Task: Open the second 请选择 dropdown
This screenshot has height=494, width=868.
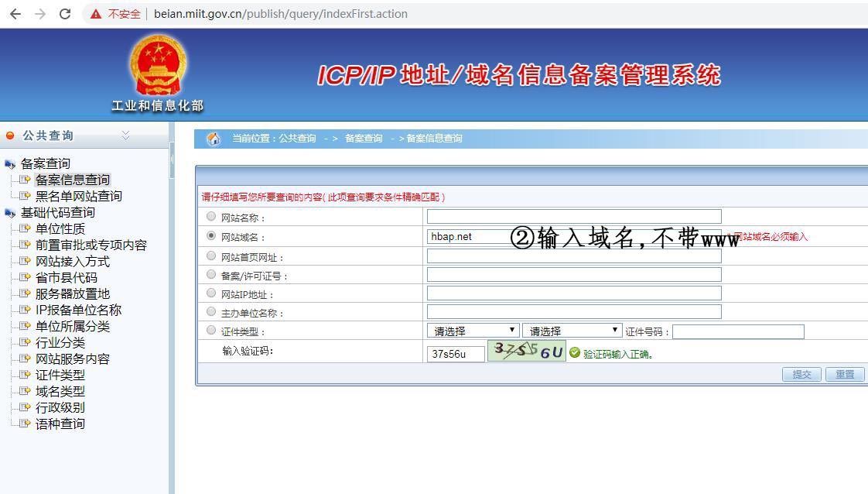Action: coord(572,331)
